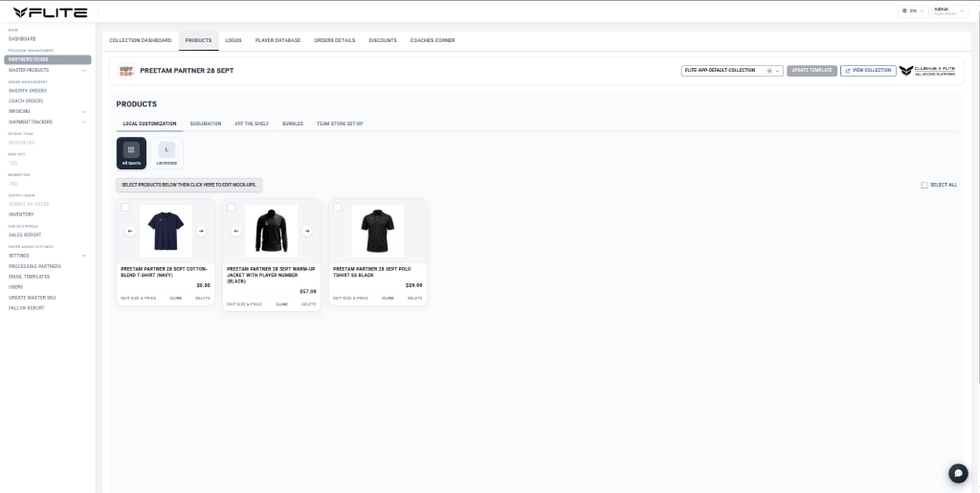Select the All Sports filter tile
The image size is (980, 493).
[131, 153]
